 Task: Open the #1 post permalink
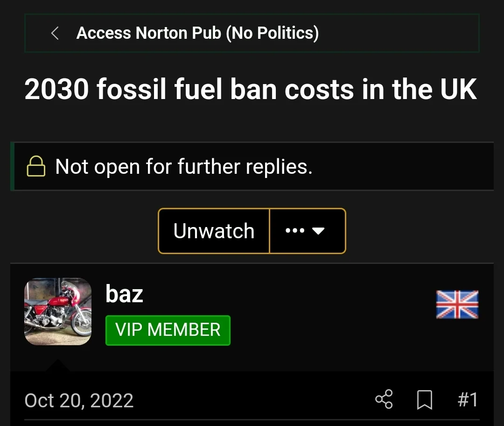pyautogui.click(x=468, y=400)
